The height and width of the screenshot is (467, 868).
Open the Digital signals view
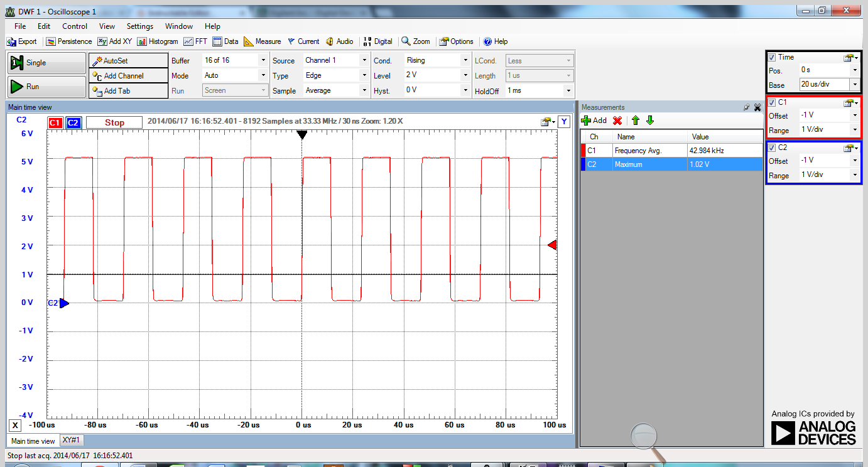click(x=378, y=41)
